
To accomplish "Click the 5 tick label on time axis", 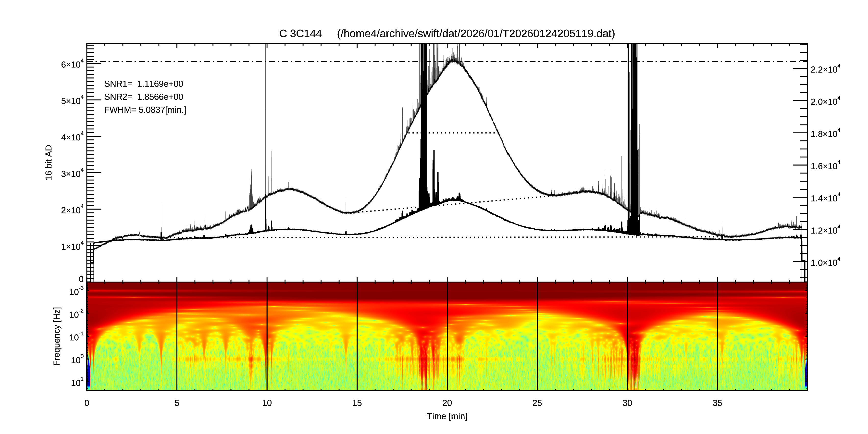I will point(176,403).
